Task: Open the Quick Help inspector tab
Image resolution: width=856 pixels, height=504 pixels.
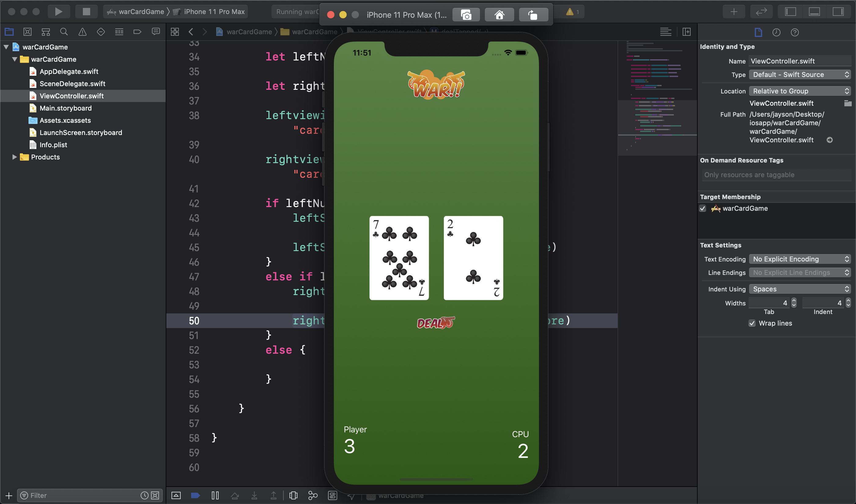Action: tap(795, 32)
